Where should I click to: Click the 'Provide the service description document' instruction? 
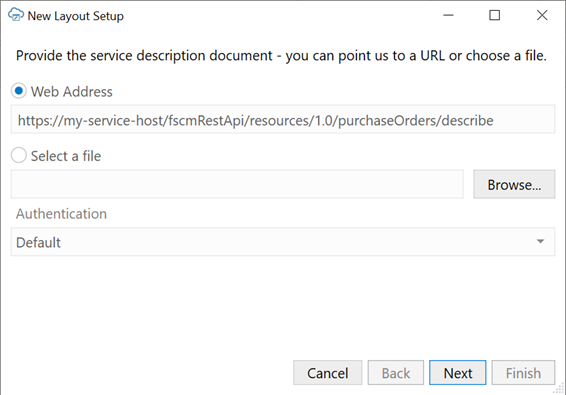click(x=281, y=56)
